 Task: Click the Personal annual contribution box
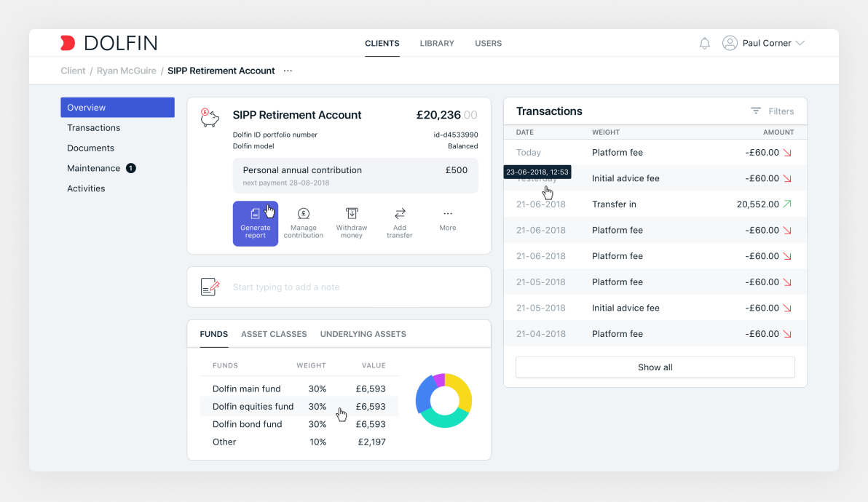355,176
